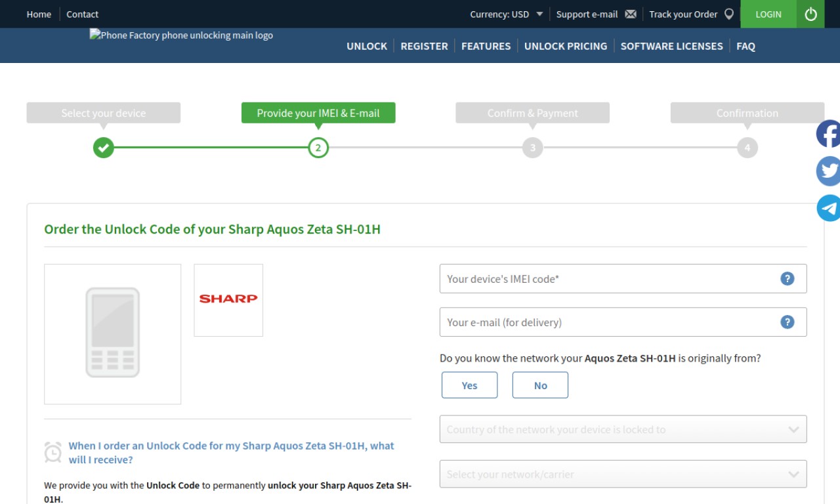Open the Twitter share icon
Image resolution: width=840 pixels, height=504 pixels.
(x=828, y=171)
